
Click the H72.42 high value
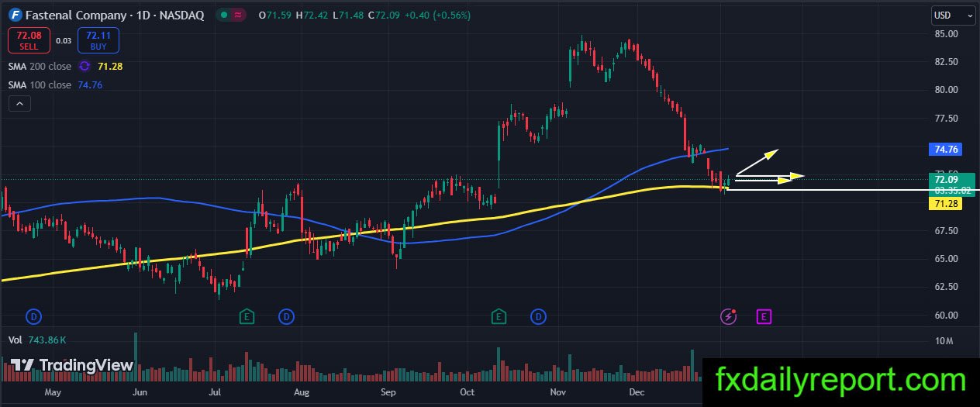(x=312, y=15)
